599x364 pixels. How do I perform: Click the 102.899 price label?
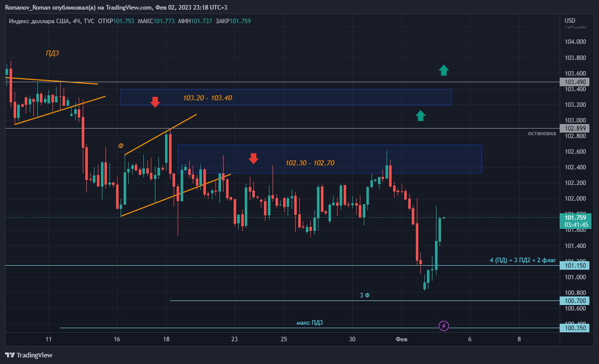tap(575, 129)
